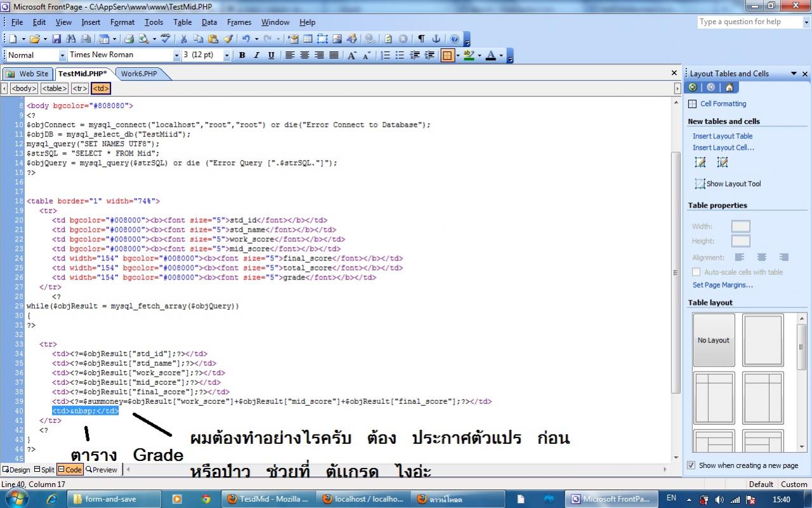Expand the Undo history dropdown arrow

click(x=256, y=39)
